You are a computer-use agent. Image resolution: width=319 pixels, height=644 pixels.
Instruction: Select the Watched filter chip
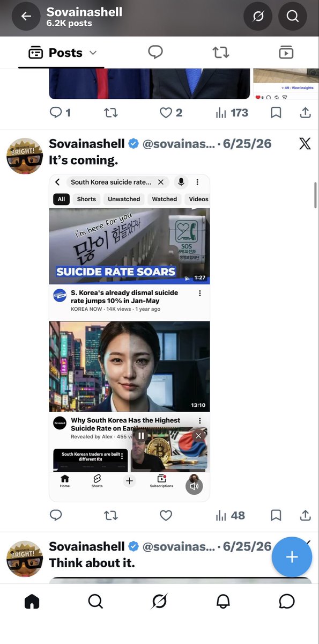coord(165,199)
